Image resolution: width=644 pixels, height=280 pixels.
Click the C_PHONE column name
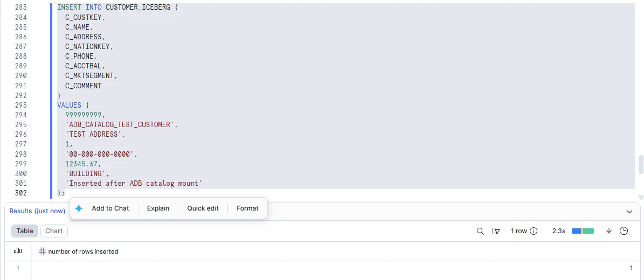point(79,56)
